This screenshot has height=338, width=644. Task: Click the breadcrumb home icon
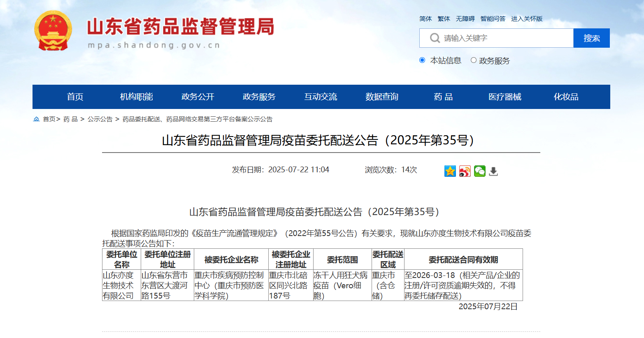point(36,119)
